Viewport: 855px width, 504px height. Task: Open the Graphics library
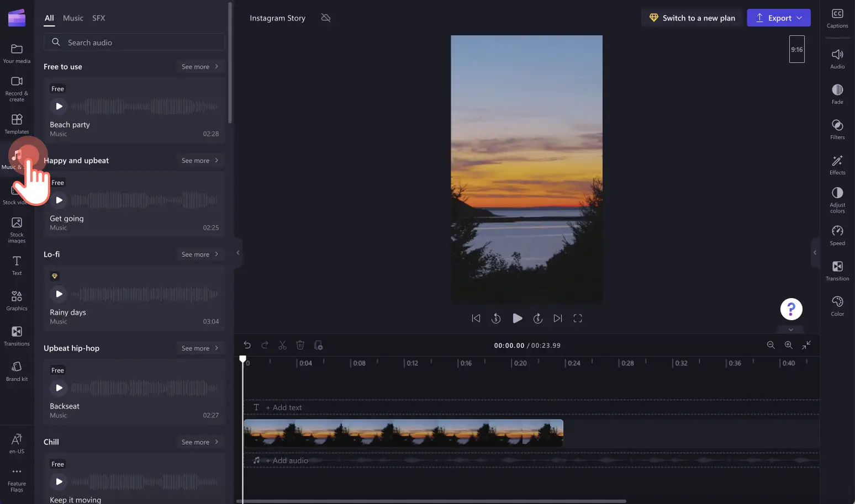(x=17, y=300)
